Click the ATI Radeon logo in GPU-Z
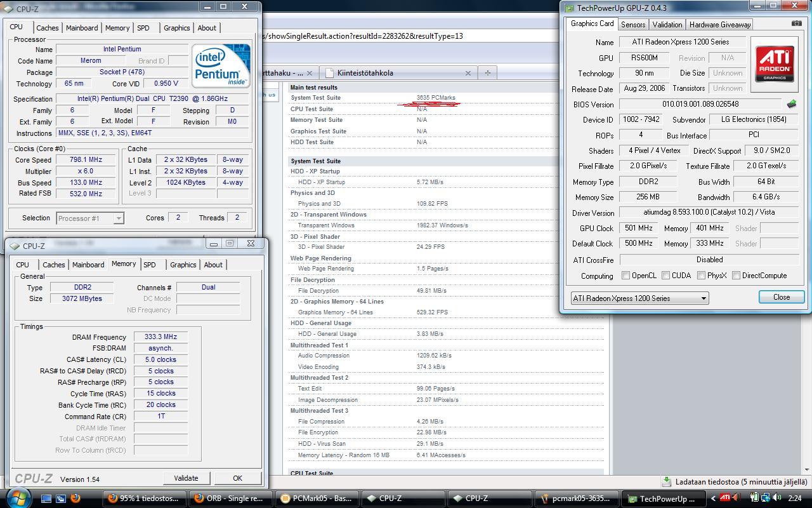The height and width of the screenshot is (508, 812). [774, 63]
